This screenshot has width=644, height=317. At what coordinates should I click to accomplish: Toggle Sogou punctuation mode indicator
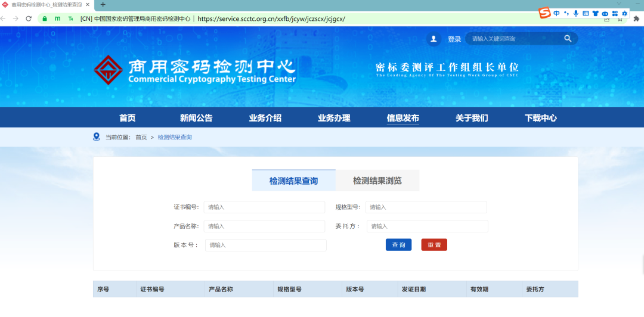pos(566,13)
